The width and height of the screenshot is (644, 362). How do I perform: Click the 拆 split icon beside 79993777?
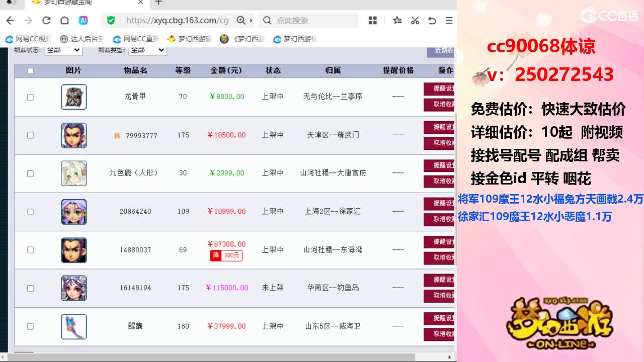(x=117, y=136)
